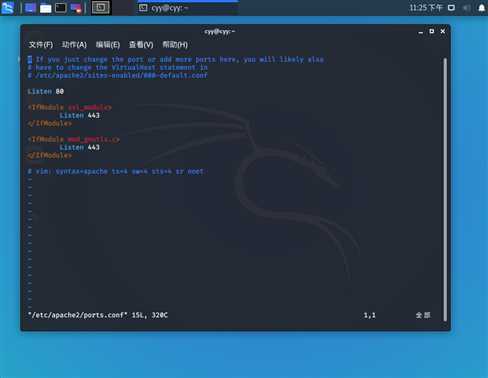Image resolution: width=488 pixels, height=378 pixels.
Task: Place the cursor on the 'Listen 80' line
Action: click(46, 91)
